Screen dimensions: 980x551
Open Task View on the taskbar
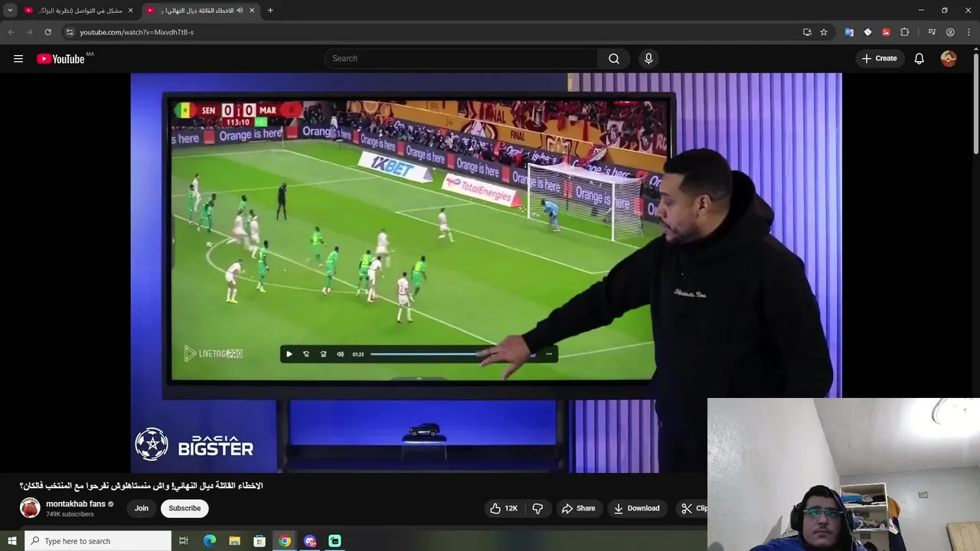(184, 541)
